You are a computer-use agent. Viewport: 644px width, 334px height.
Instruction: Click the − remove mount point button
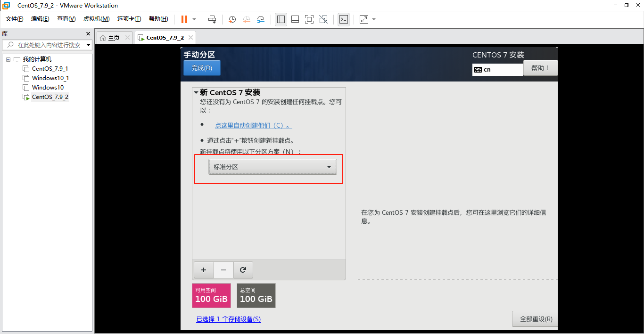pyautogui.click(x=223, y=270)
